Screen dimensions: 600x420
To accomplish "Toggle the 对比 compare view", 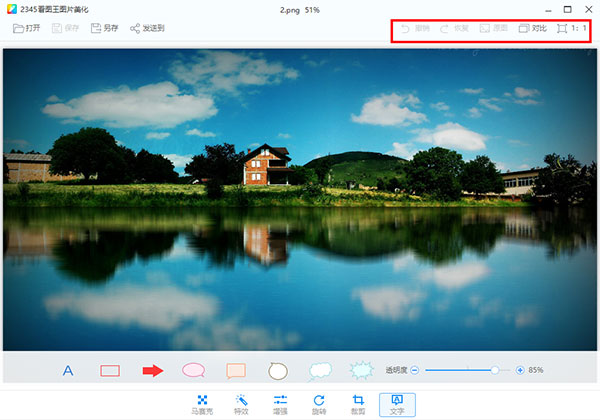I will pyautogui.click(x=532, y=28).
